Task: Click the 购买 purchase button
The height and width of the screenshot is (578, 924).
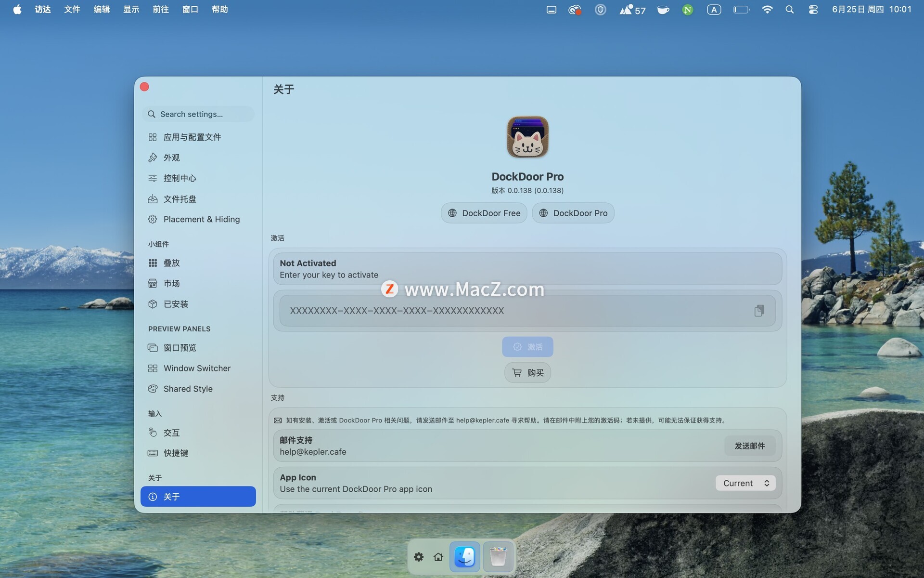Action: coord(527,372)
